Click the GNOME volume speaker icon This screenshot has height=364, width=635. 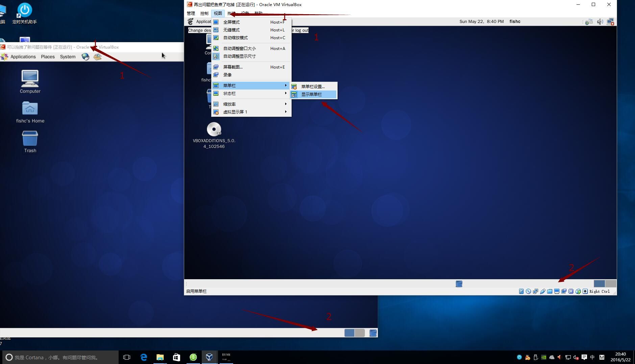click(x=600, y=22)
